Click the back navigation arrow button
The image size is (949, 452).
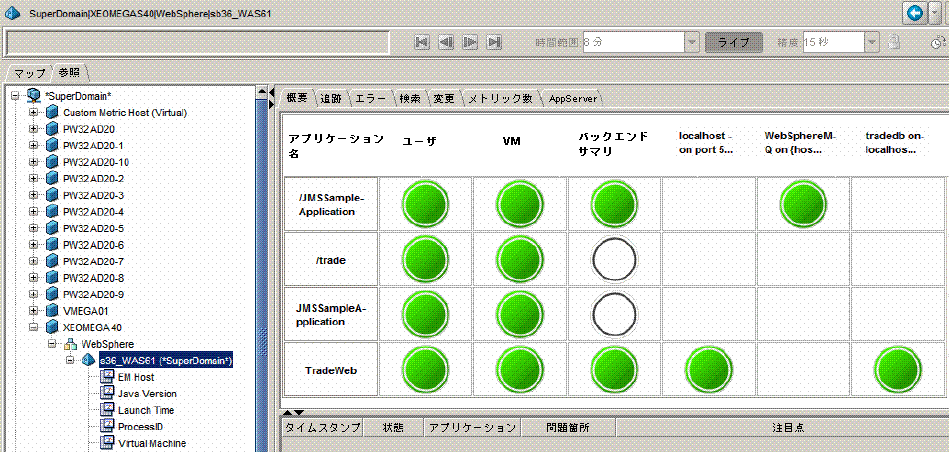click(x=914, y=12)
